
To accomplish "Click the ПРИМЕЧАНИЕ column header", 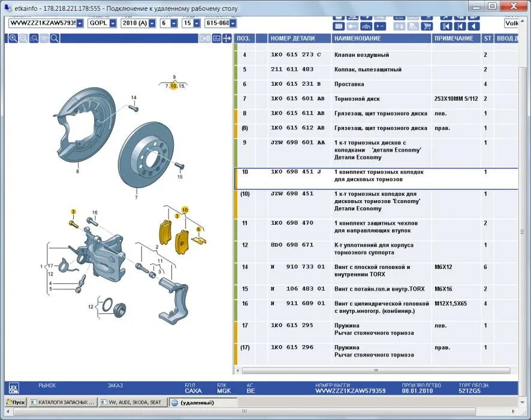I will [456, 38].
